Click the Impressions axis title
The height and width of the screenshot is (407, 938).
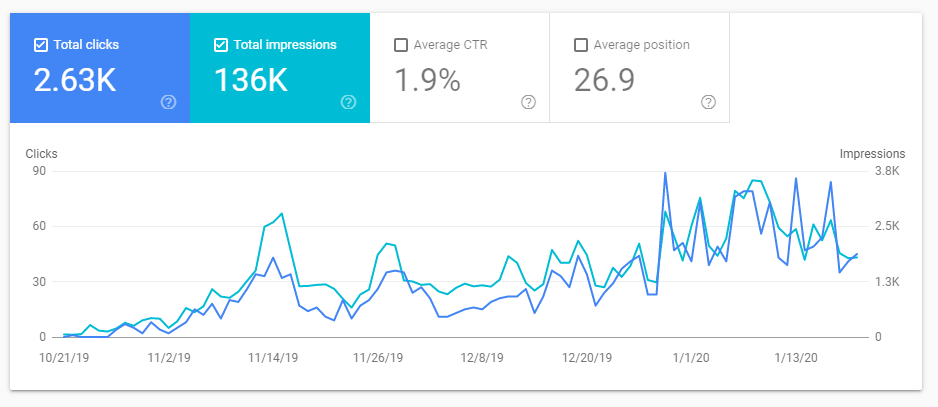click(x=872, y=154)
